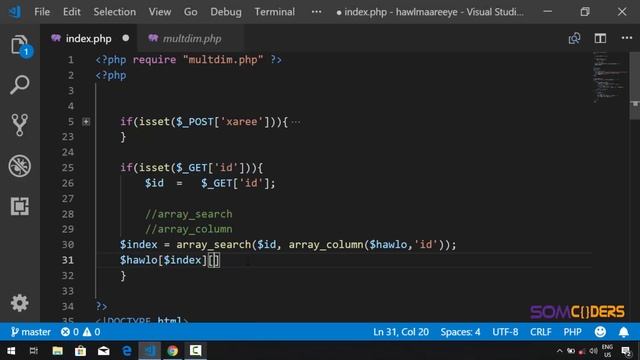Open the Edit menu
640x360 pixels.
[71, 12]
